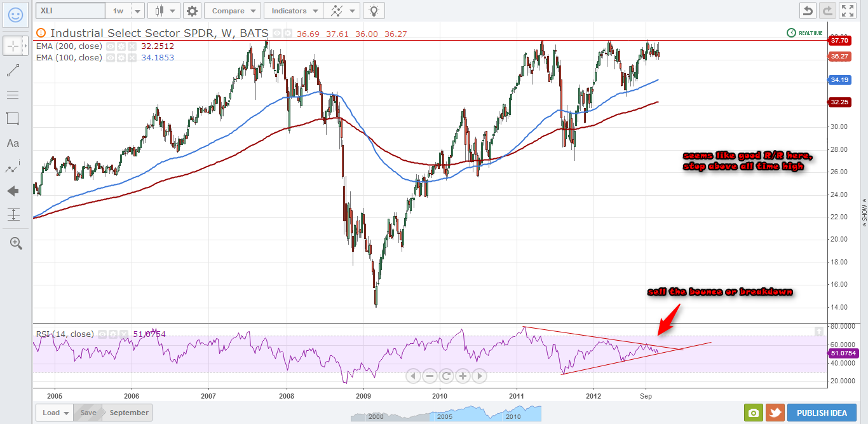The height and width of the screenshot is (424, 868).
Task: Open settings gear for RSI (14, close)
Action: (x=112, y=334)
